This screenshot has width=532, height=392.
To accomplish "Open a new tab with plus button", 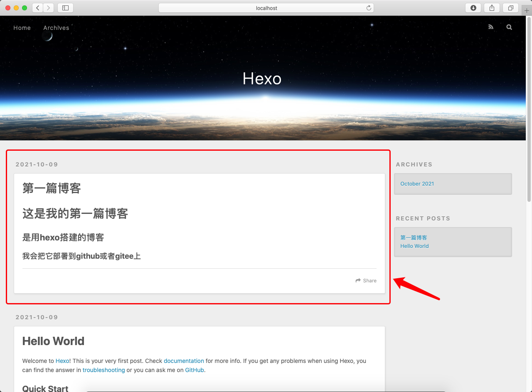I will (x=527, y=10).
